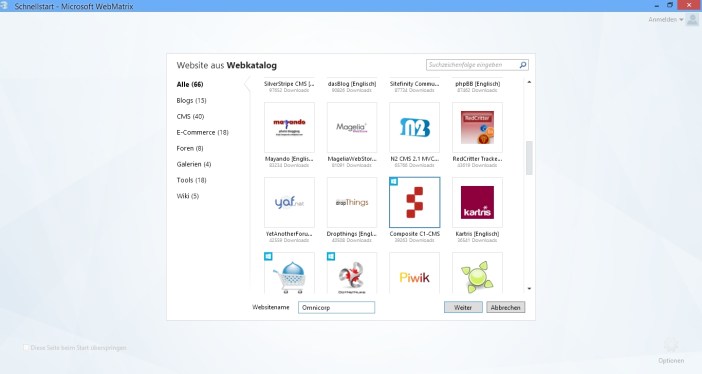Click the 'Kartris [Englisch]' label
The width and height of the screenshot is (702, 374).
(477, 234)
